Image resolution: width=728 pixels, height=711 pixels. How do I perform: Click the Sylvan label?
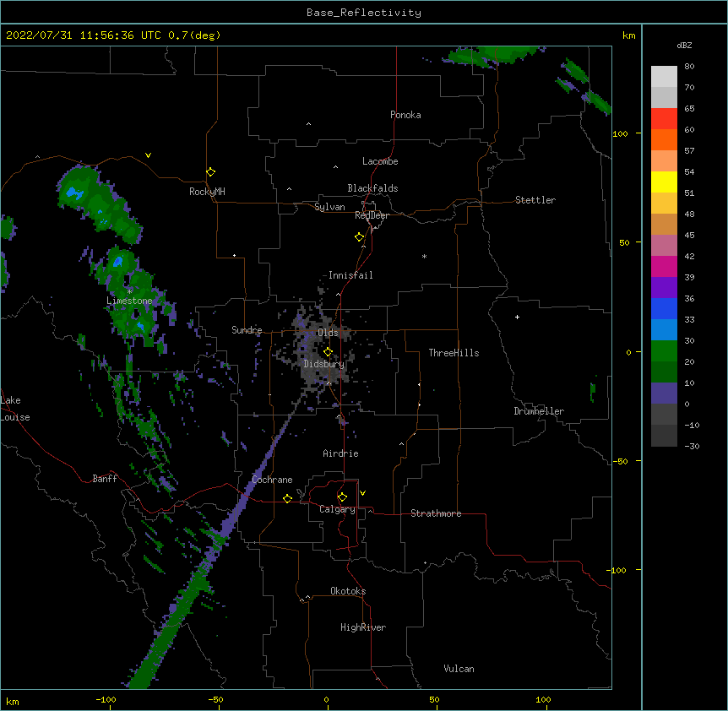point(329,207)
